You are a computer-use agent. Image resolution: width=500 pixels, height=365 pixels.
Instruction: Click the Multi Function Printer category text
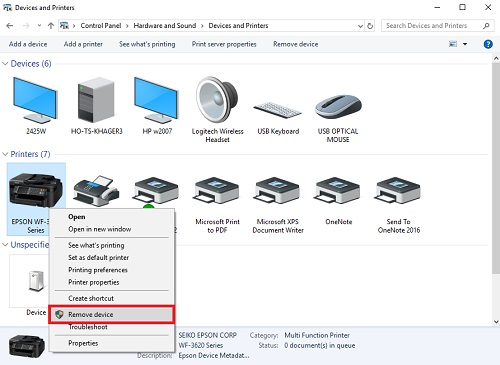317,335
